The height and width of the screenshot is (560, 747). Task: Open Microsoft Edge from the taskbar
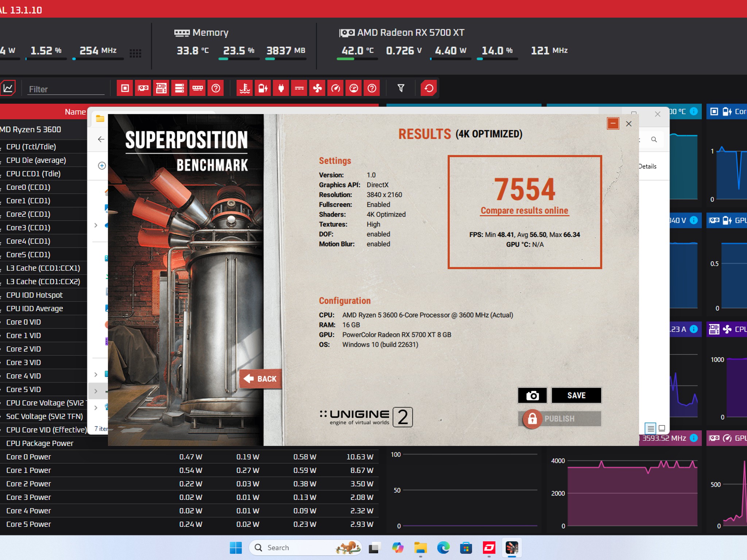click(443, 548)
